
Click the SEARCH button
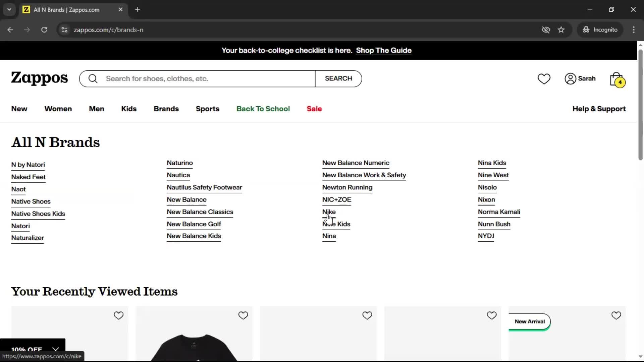coord(338,78)
